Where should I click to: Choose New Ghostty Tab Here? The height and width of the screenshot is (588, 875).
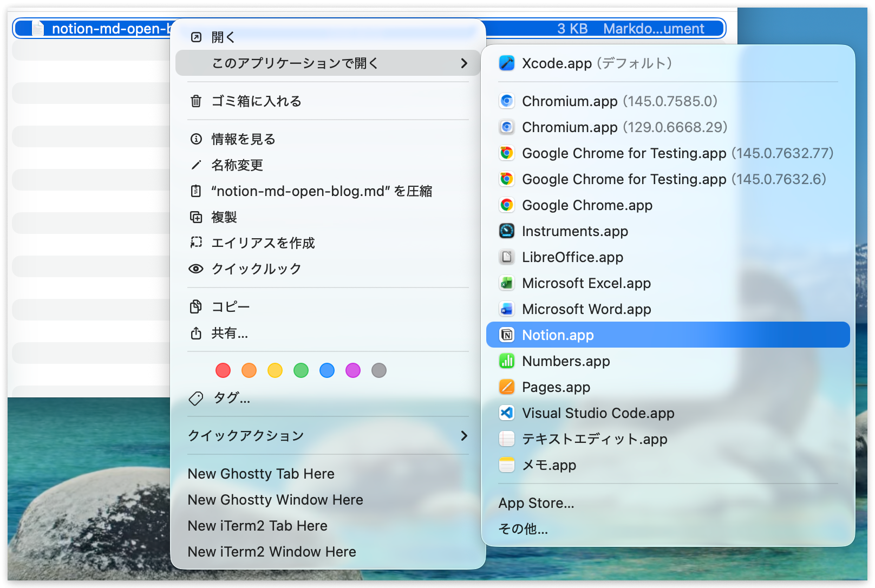point(328,474)
